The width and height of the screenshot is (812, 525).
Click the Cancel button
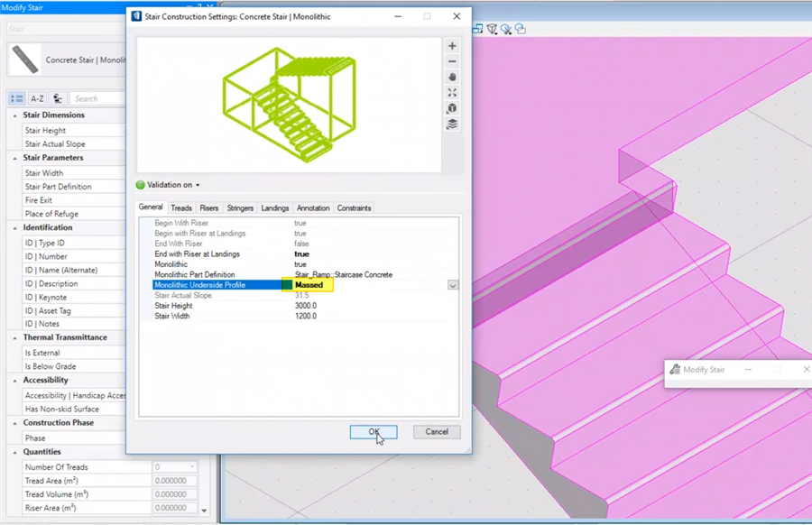click(437, 432)
